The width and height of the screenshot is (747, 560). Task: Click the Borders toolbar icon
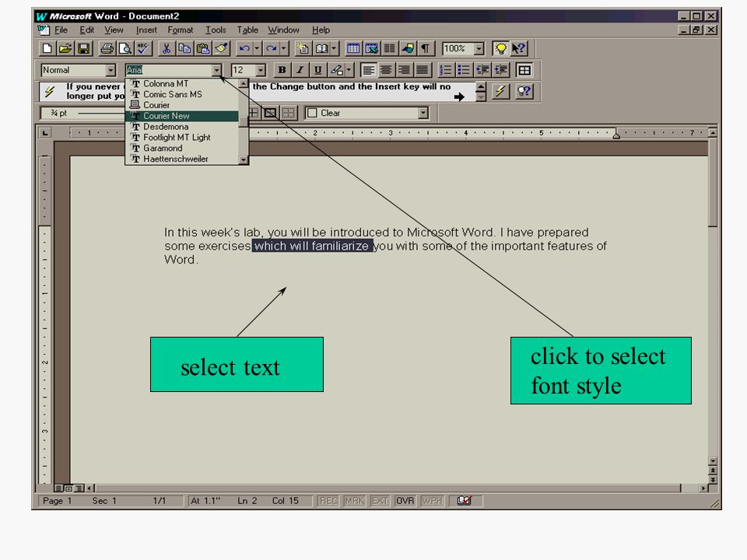(524, 70)
